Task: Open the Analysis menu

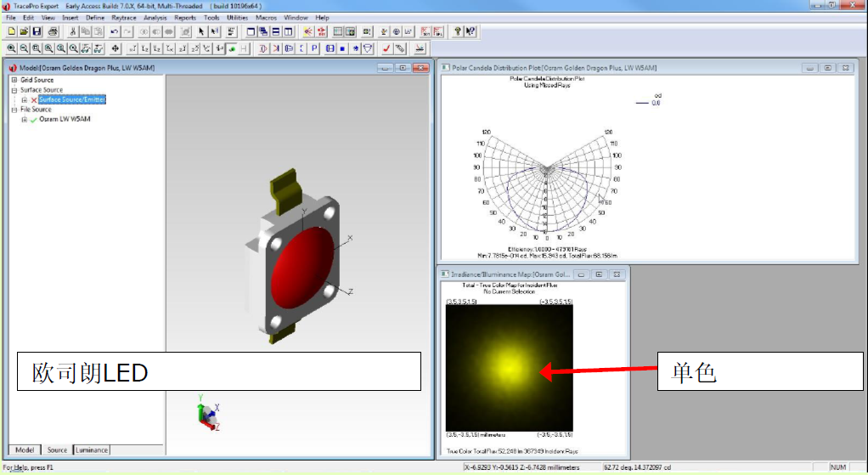Action: 155,18
